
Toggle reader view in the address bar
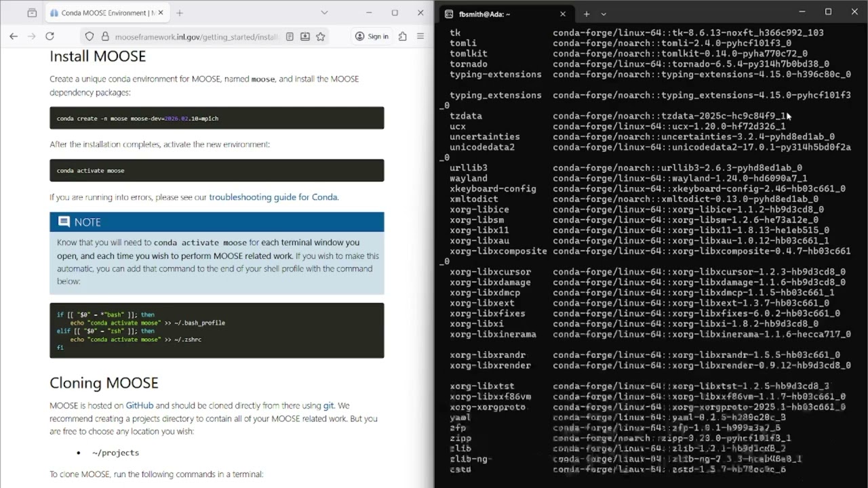(x=290, y=37)
